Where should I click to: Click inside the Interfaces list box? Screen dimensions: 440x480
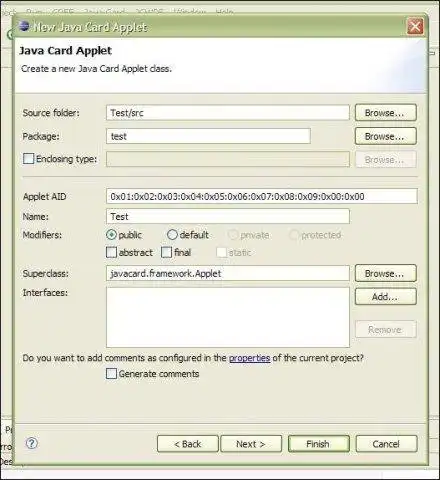[228, 317]
